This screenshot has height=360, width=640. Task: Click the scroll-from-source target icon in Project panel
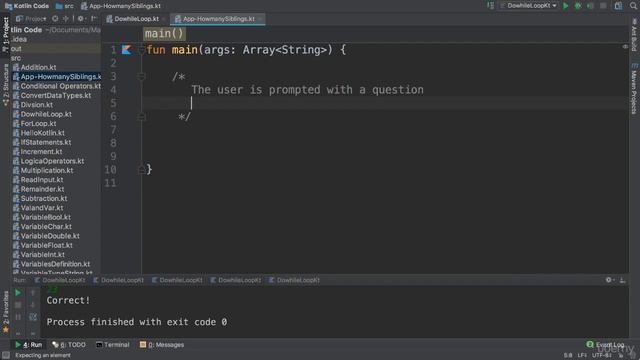coord(55,19)
